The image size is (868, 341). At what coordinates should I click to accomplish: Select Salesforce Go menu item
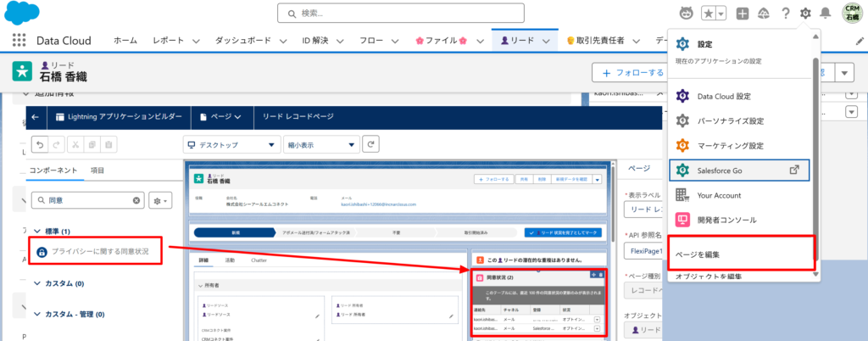pyautogui.click(x=739, y=170)
